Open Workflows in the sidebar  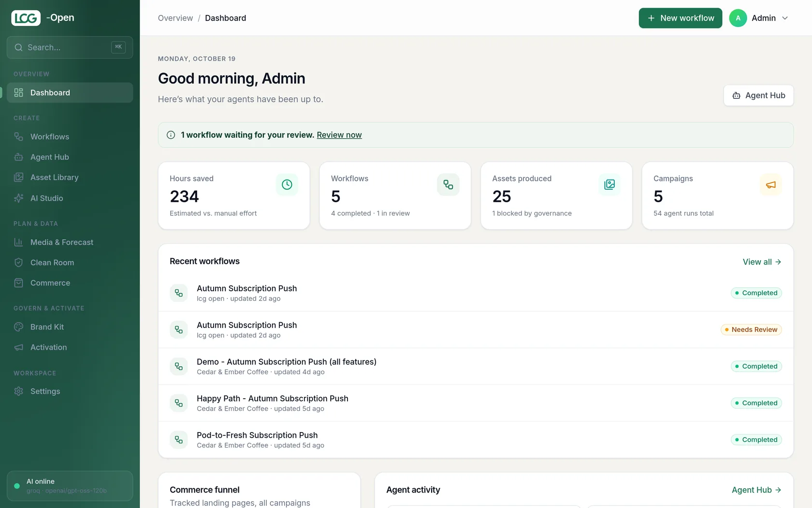point(70,137)
